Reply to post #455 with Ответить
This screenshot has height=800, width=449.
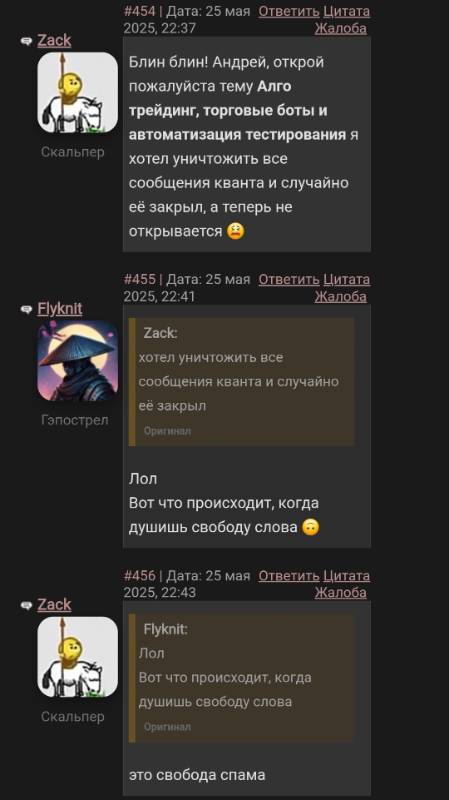pyautogui.click(x=289, y=280)
